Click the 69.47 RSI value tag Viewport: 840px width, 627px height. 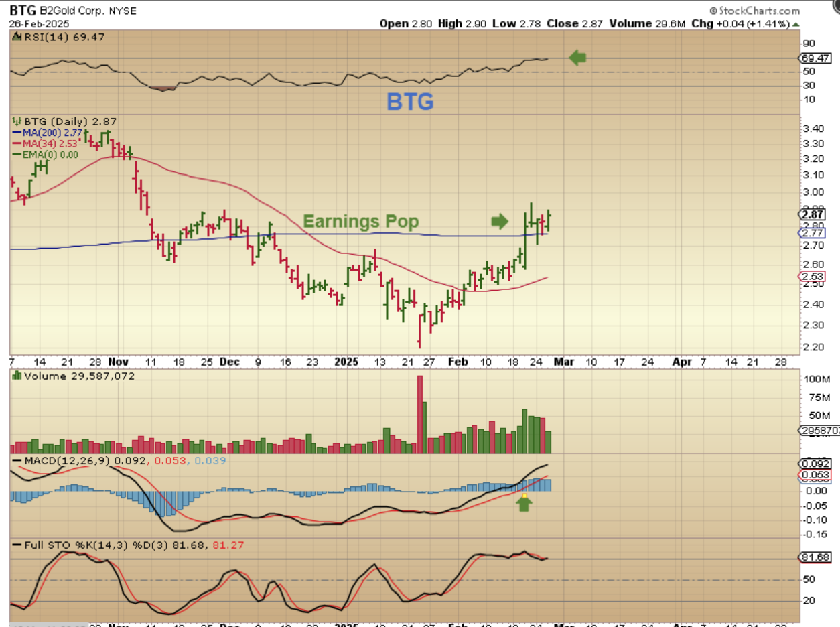click(x=816, y=58)
